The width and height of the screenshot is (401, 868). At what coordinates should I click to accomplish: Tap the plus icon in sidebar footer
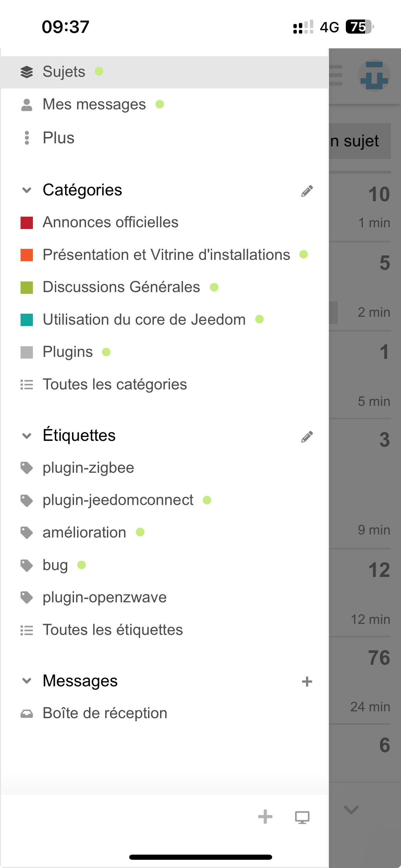pos(265,817)
